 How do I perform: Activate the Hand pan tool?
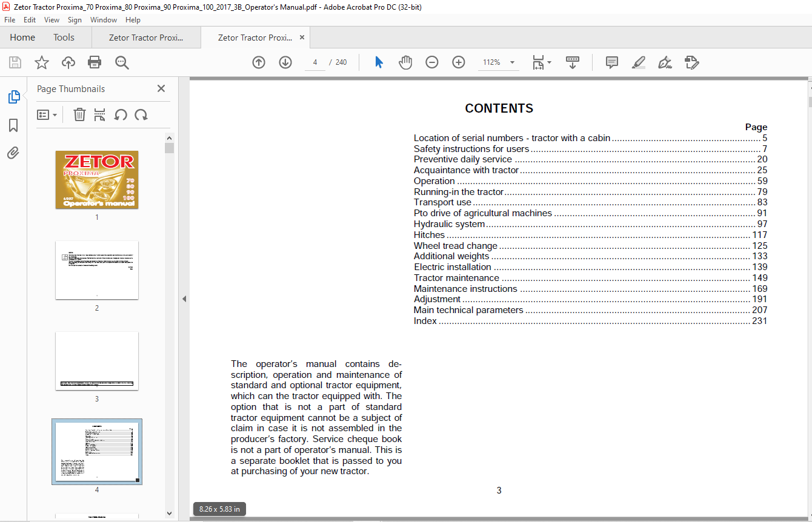pyautogui.click(x=405, y=62)
